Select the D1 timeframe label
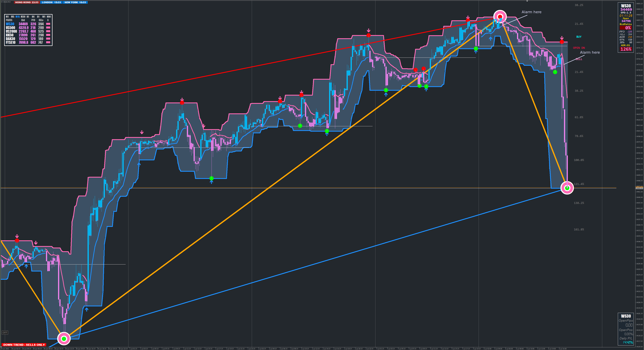 [38, 17]
